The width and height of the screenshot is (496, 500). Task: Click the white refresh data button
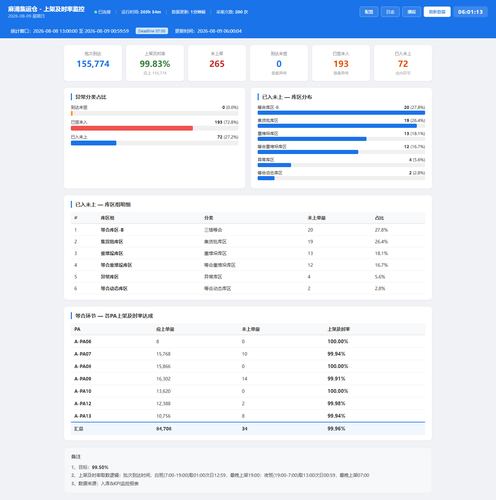437,12
